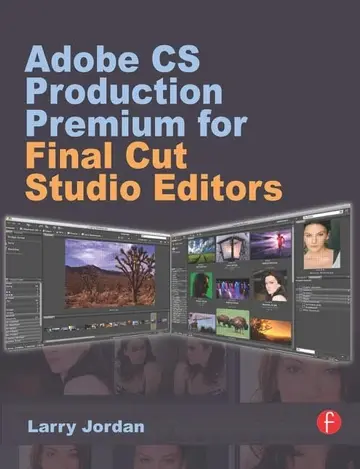Select the green field road thumbnail
The height and width of the screenshot is (469, 360).
tap(201, 251)
